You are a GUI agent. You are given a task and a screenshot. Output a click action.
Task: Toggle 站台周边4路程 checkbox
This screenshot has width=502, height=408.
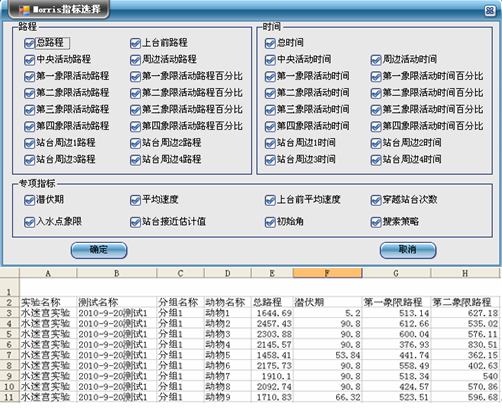tap(135, 160)
